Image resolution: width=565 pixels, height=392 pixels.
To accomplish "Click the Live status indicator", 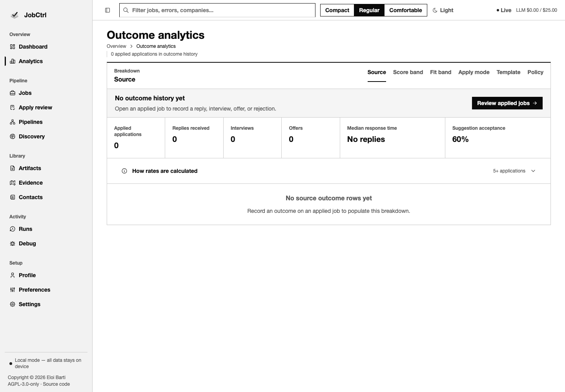I will point(504,10).
